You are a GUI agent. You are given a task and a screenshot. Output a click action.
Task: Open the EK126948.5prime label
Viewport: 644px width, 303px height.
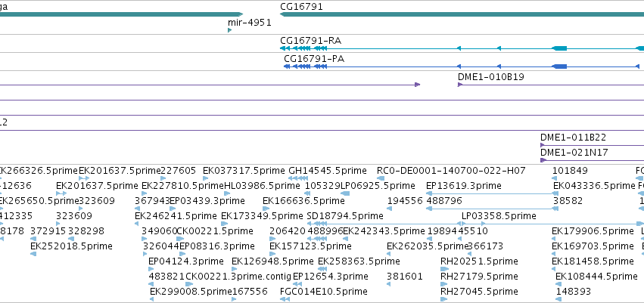click(272, 261)
